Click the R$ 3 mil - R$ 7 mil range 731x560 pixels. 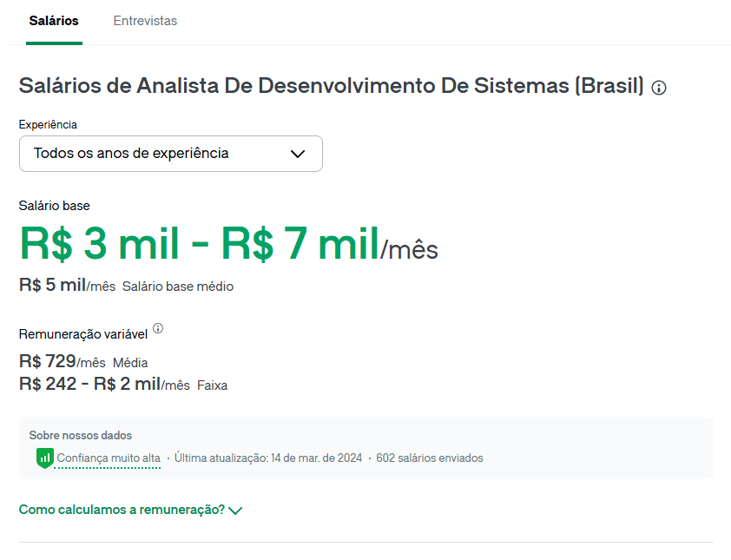[x=200, y=245]
